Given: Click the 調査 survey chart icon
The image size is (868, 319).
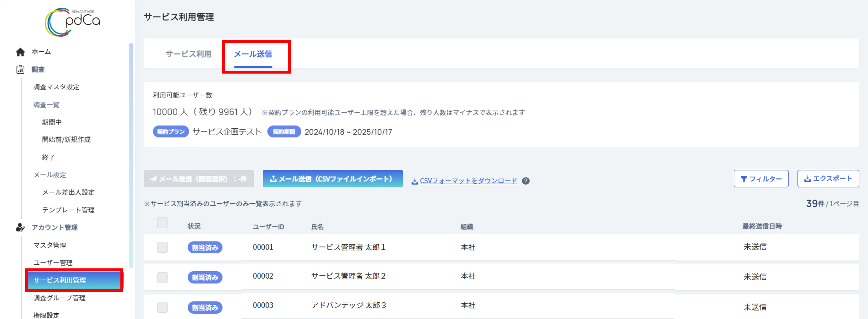Looking at the screenshot, I should [x=20, y=70].
